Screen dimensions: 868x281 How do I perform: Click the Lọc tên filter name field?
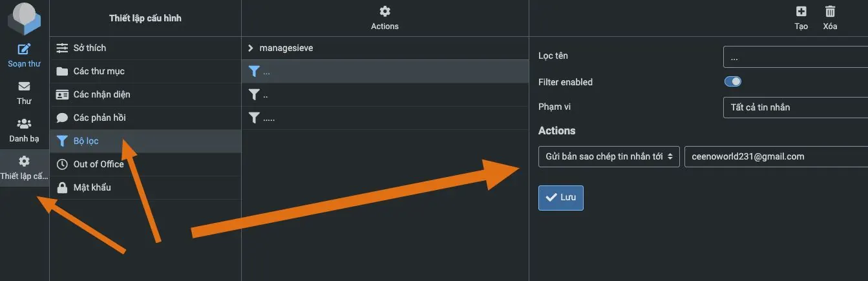click(795, 57)
